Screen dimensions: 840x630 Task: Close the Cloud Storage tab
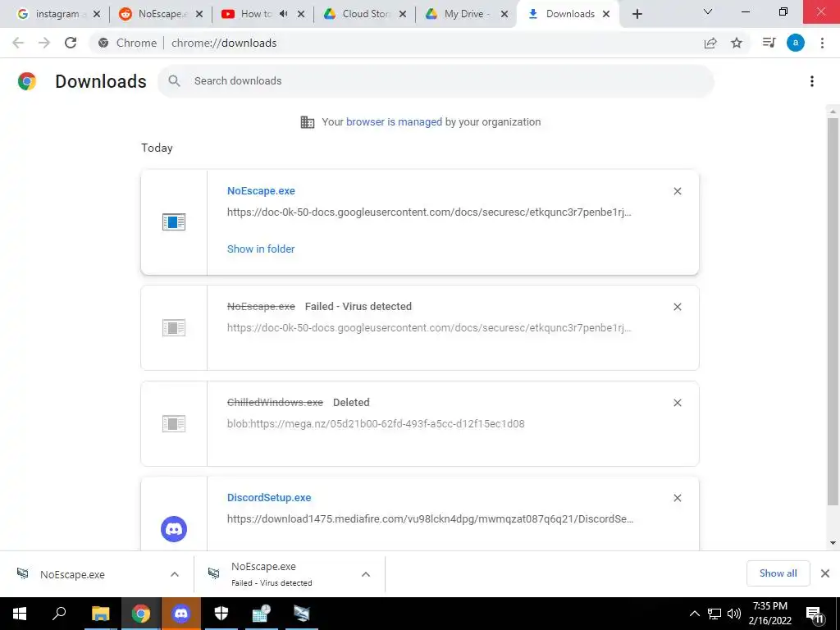click(x=403, y=14)
